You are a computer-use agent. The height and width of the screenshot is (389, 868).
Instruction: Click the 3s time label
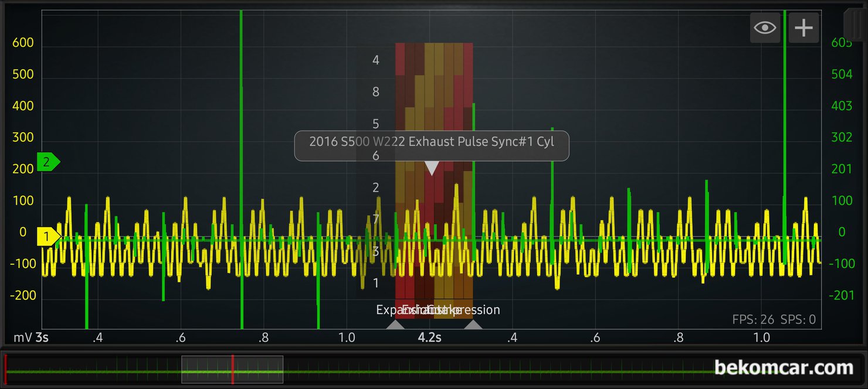coord(42,338)
